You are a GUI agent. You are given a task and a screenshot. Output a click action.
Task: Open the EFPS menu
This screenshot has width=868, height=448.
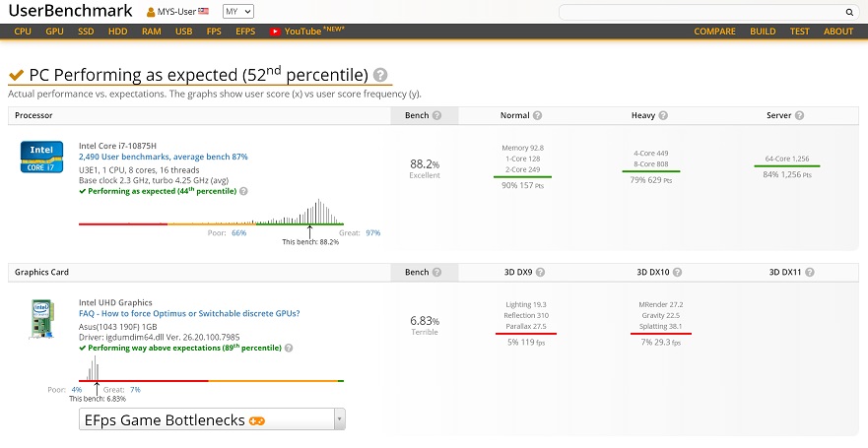pyautogui.click(x=245, y=32)
